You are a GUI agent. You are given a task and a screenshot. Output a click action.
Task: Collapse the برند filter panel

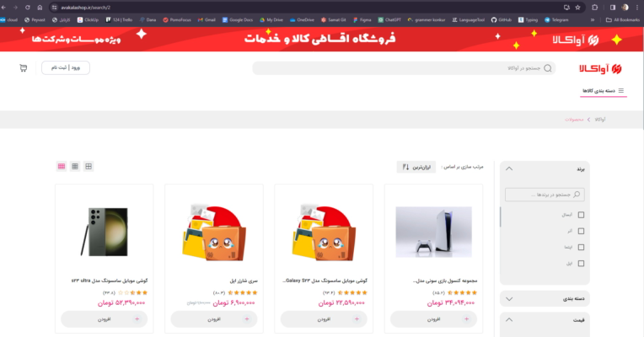tap(509, 168)
